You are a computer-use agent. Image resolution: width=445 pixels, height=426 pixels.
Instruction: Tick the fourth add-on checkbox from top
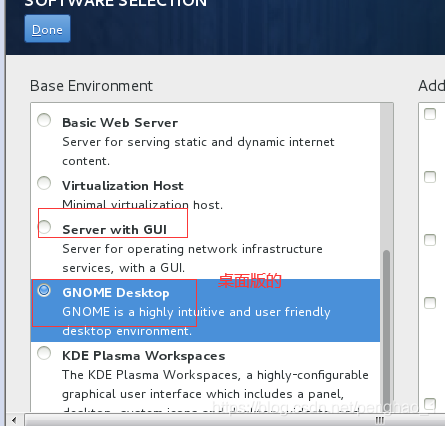(x=430, y=303)
